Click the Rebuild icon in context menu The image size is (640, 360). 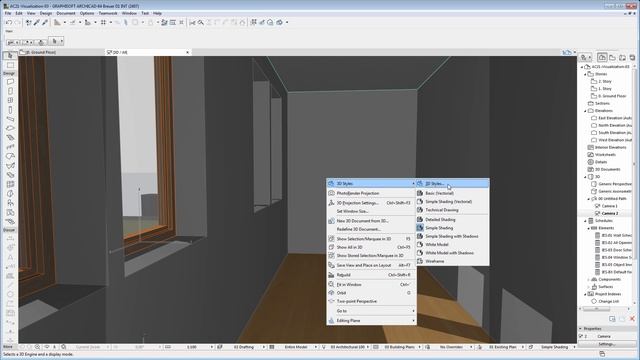point(331,275)
